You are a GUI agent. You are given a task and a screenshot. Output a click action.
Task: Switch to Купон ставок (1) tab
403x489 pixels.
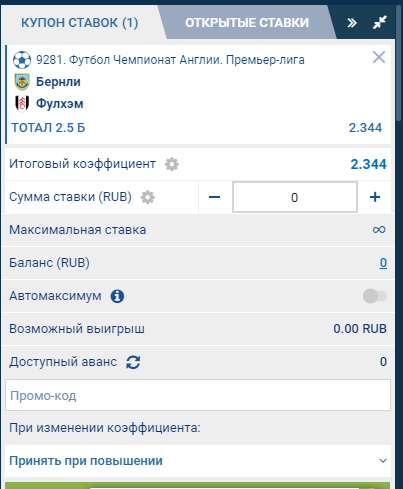[80, 23]
